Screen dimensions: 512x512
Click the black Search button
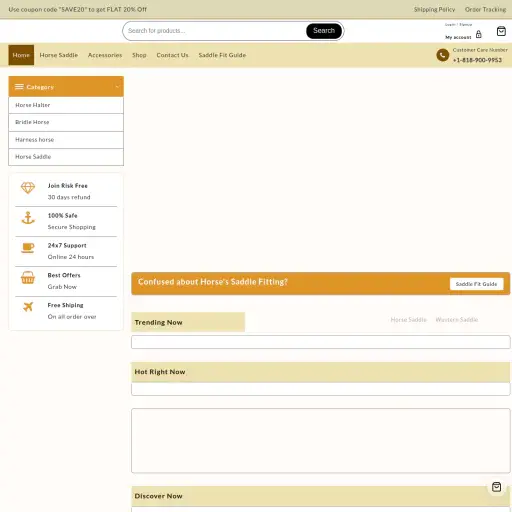coord(324,31)
